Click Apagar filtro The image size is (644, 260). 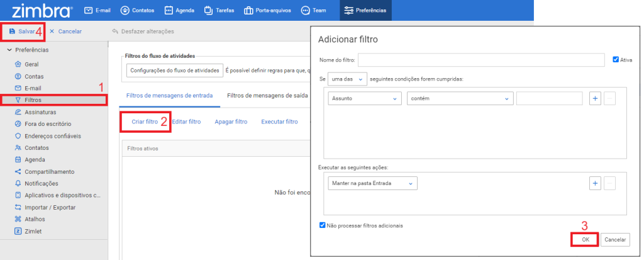coord(231,122)
